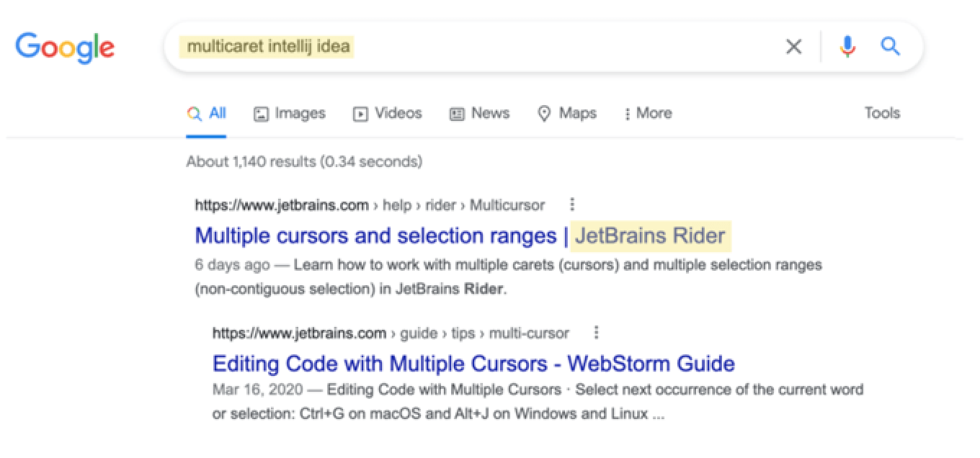Open the More search categories menu
The image size is (980, 458).
[x=648, y=113]
